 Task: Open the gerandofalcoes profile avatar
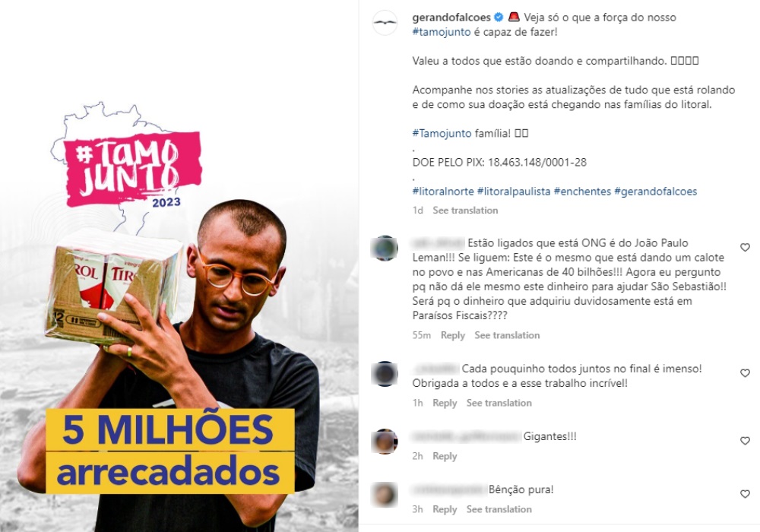(385, 22)
